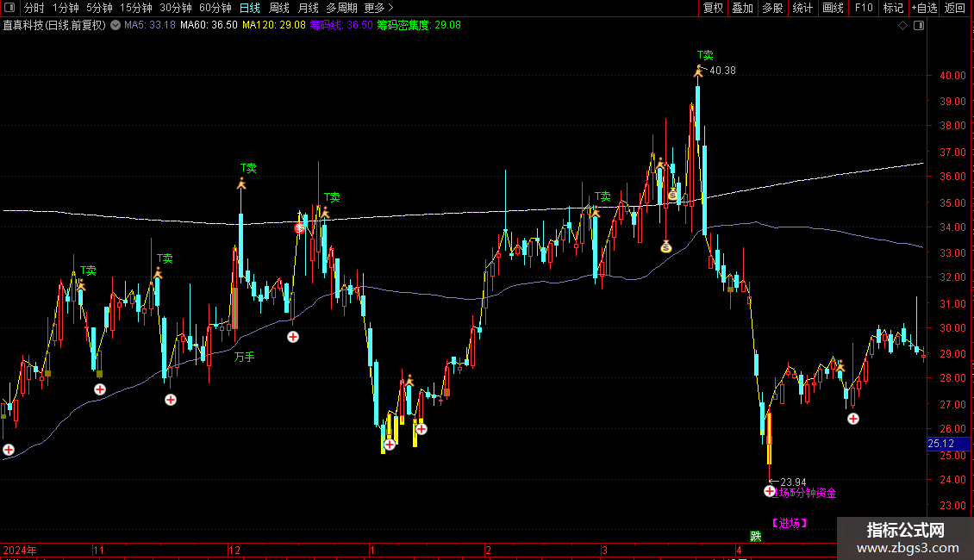Click the 40.38 high price label

coord(722,71)
